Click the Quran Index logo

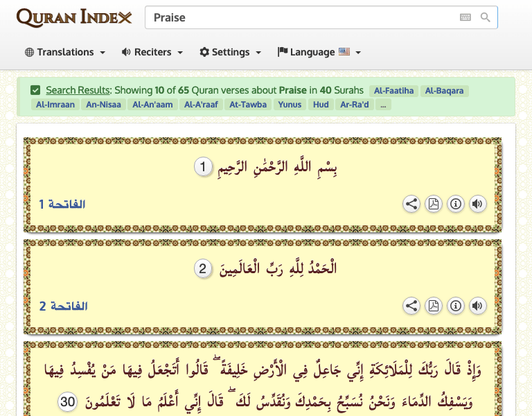click(74, 17)
